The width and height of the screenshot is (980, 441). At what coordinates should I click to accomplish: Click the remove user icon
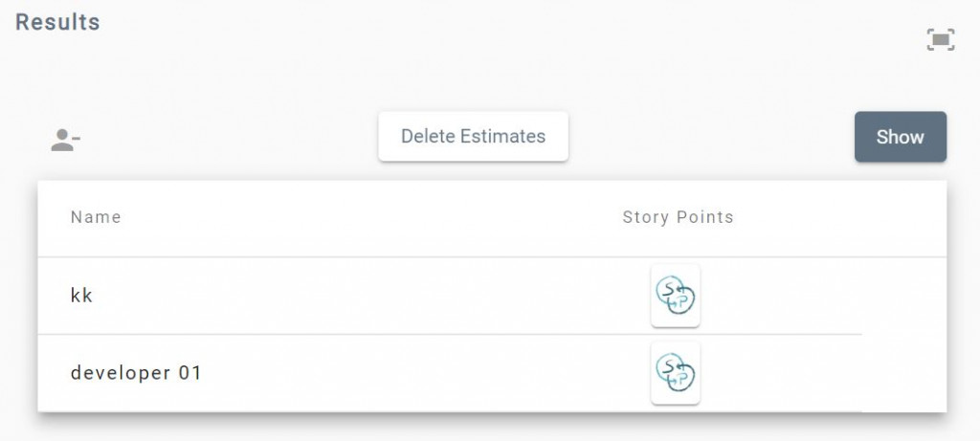coord(65,141)
